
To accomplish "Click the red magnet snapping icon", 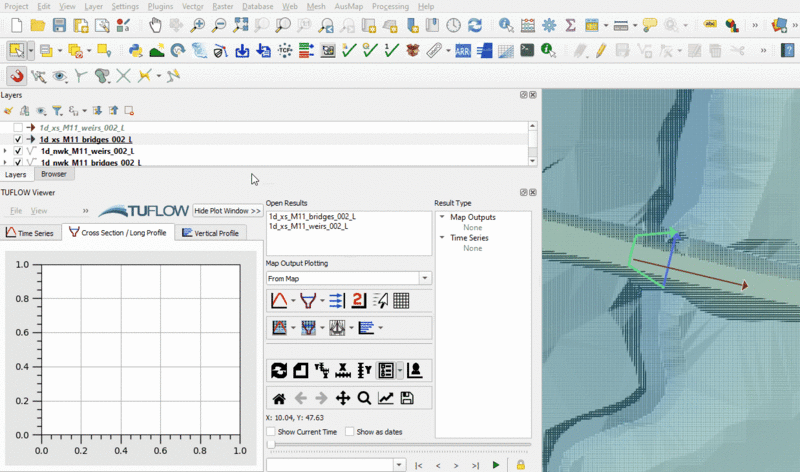I will [17, 75].
